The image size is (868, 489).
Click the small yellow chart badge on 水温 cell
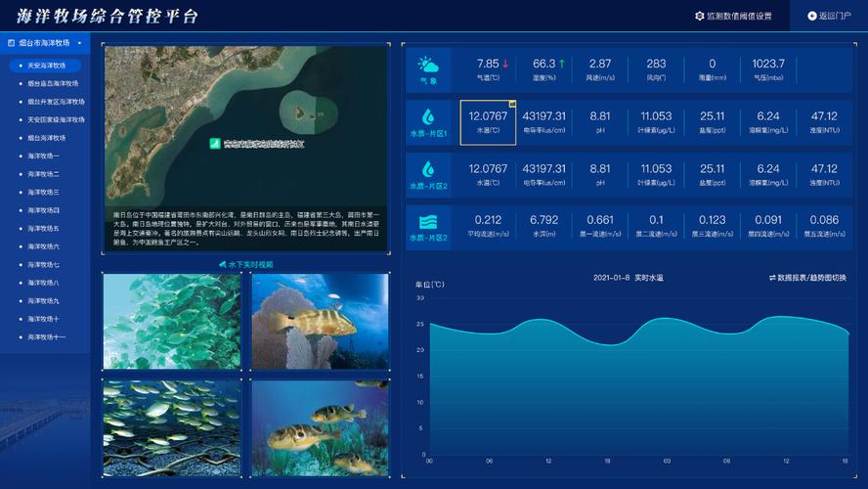pyautogui.click(x=512, y=104)
